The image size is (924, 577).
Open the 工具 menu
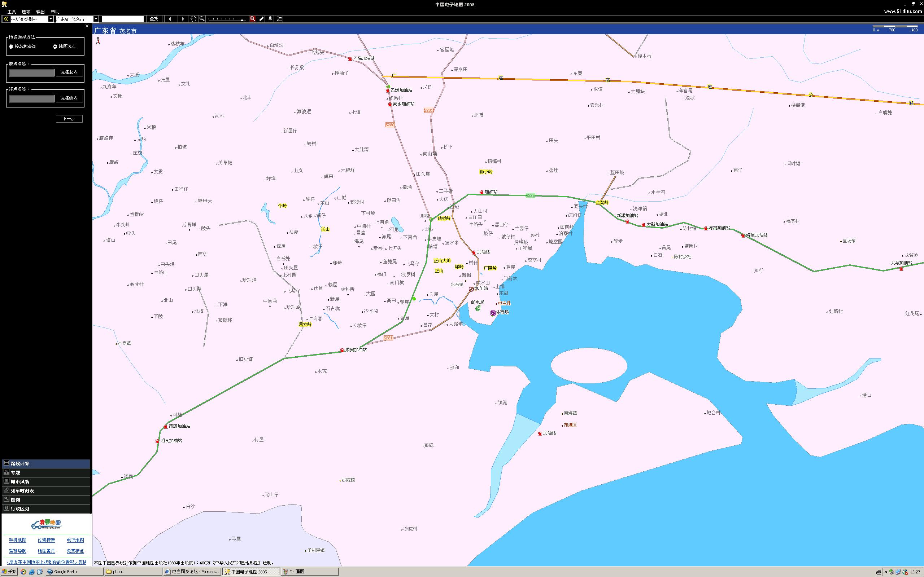(12, 12)
